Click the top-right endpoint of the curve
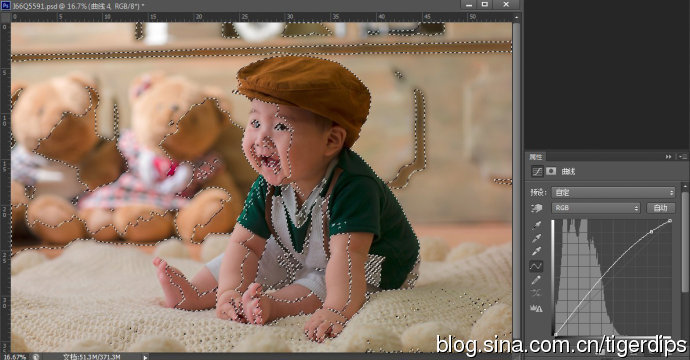Viewport: 690px width, 360px height. (x=670, y=220)
